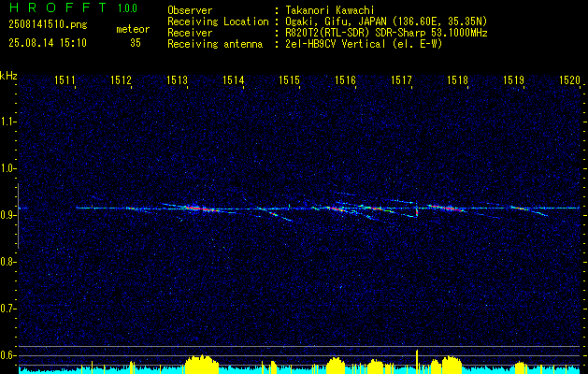The width and height of the screenshot is (588, 374).
Task: Click the "Receiver" field label
Action: [x=190, y=33]
